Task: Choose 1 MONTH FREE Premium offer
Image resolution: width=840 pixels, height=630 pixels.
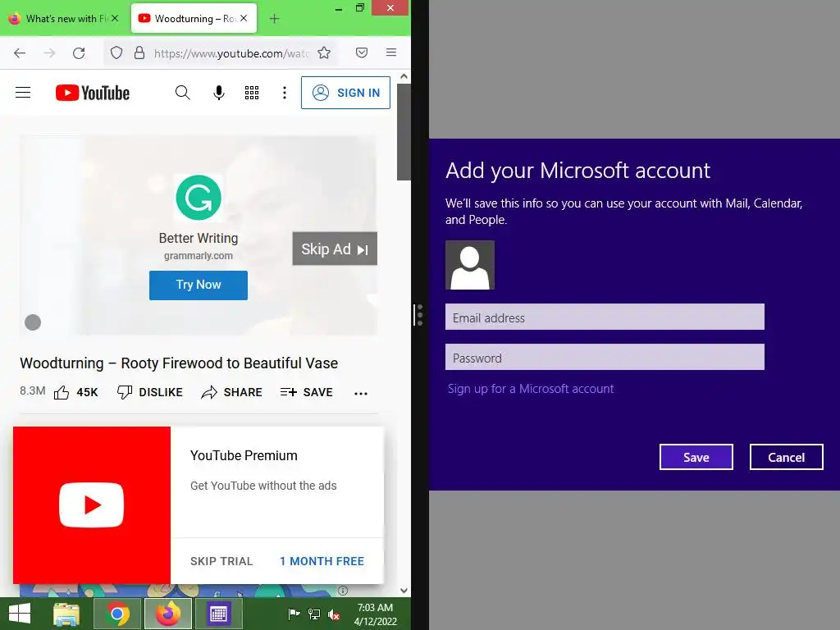Action: (322, 561)
